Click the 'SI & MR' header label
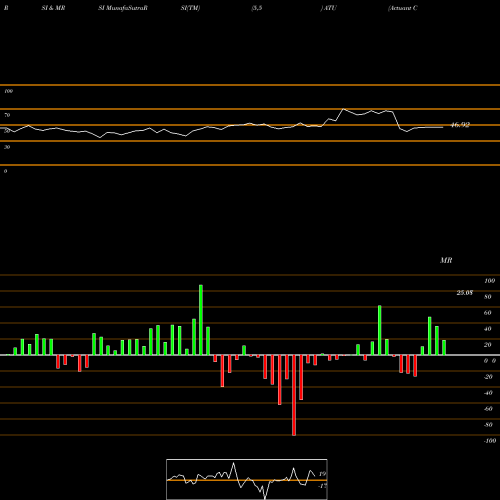 tap(53, 8)
